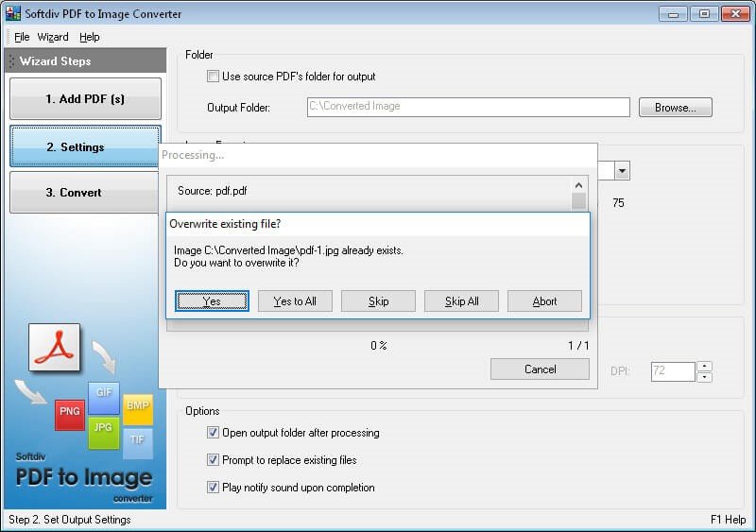Screen dimensions: 756x532
Task: Click the blue GIF format tile
Action: coord(104,398)
